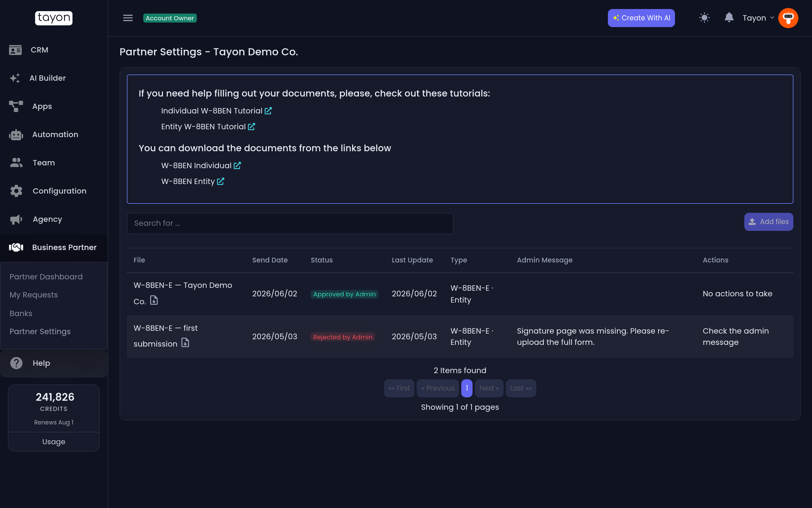Viewport: 812px width, 508px height.
Task: Toggle the hamburger menu icon
Action: click(128, 18)
